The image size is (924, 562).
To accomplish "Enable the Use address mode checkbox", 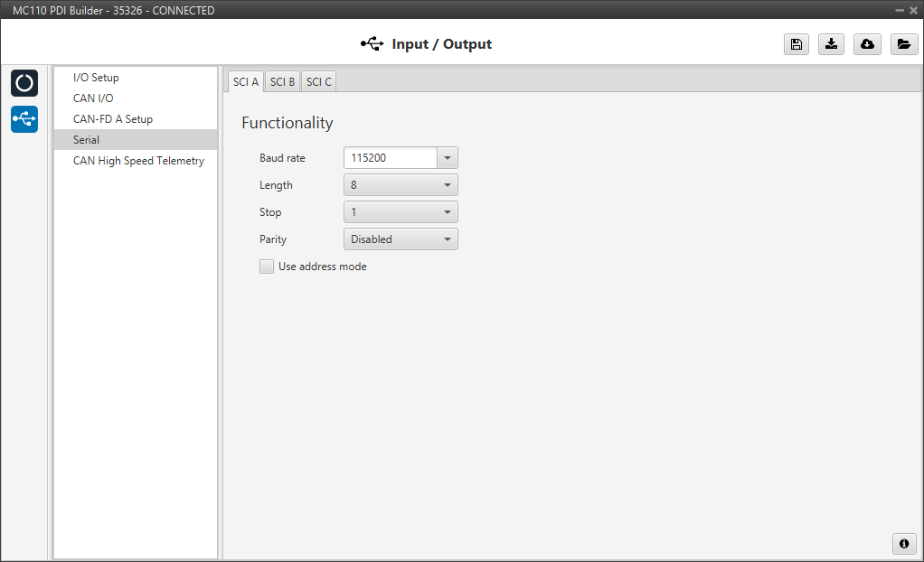I will [267, 267].
